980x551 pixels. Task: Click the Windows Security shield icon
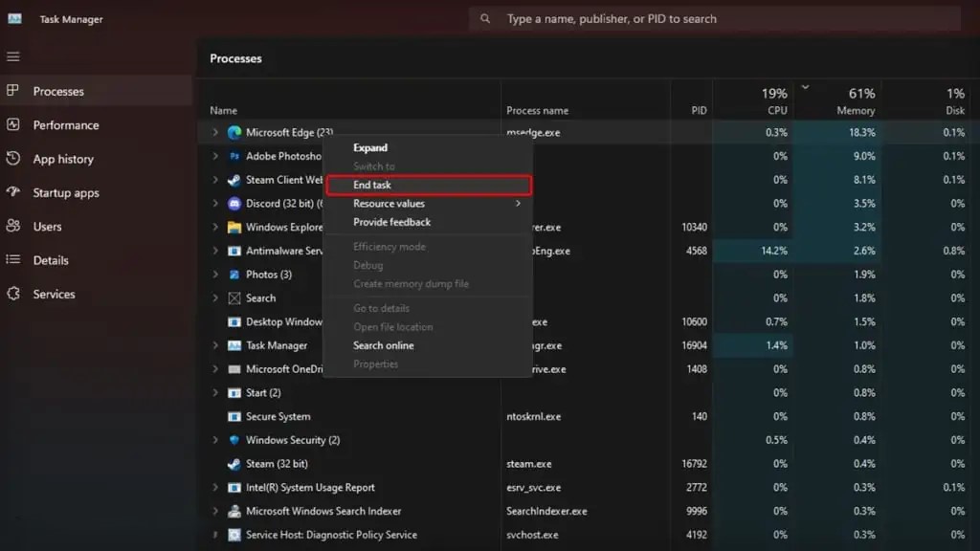tap(234, 440)
